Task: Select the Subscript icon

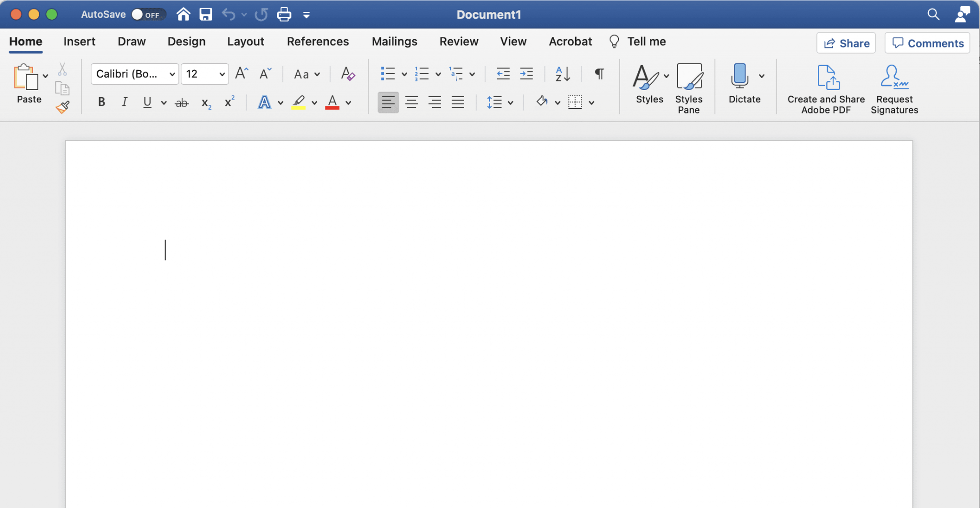Action: tap(205, 102)
